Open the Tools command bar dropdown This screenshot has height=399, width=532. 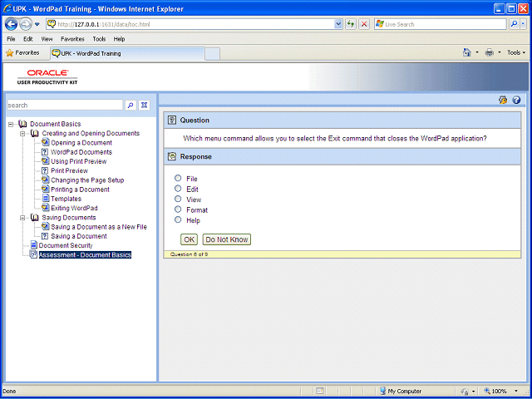pos(516,52)
